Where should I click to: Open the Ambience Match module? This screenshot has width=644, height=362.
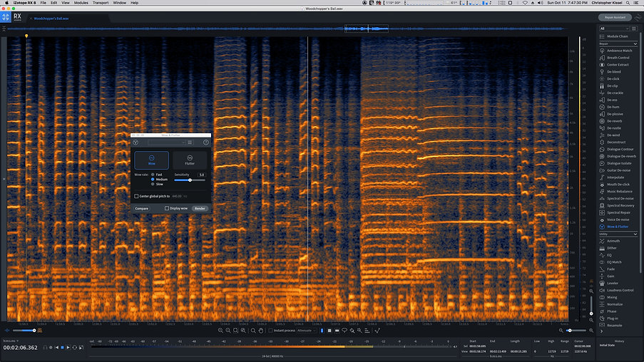(616, 51)
